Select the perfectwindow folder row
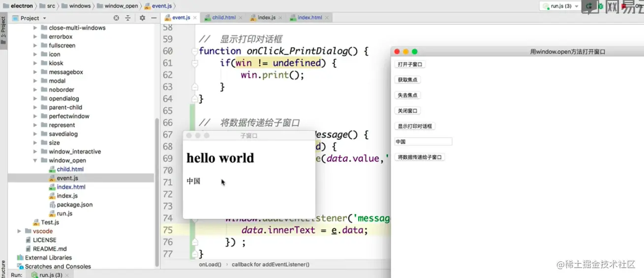This screenshot has height=278, width=644. (x=81, y=116)
